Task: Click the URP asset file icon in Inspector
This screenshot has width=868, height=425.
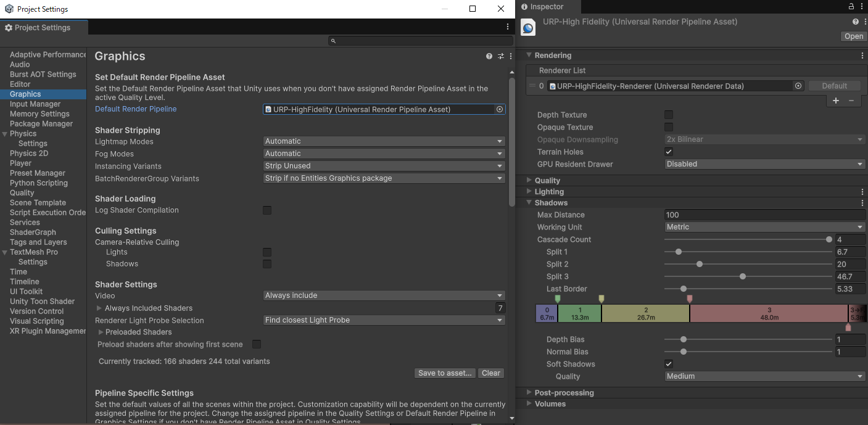Action: [528, 28]
